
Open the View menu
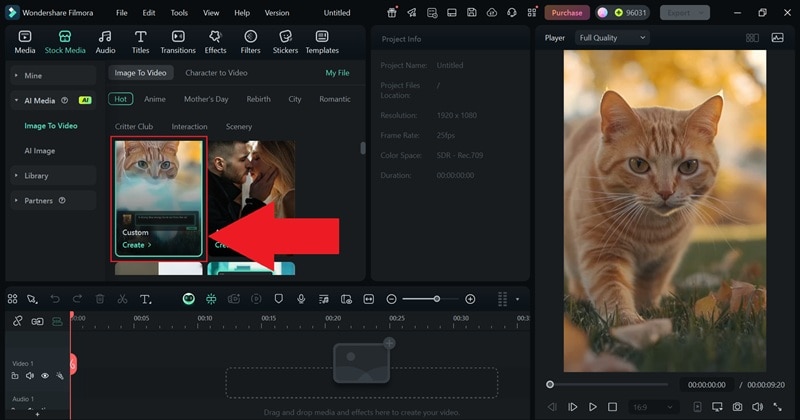211,13
